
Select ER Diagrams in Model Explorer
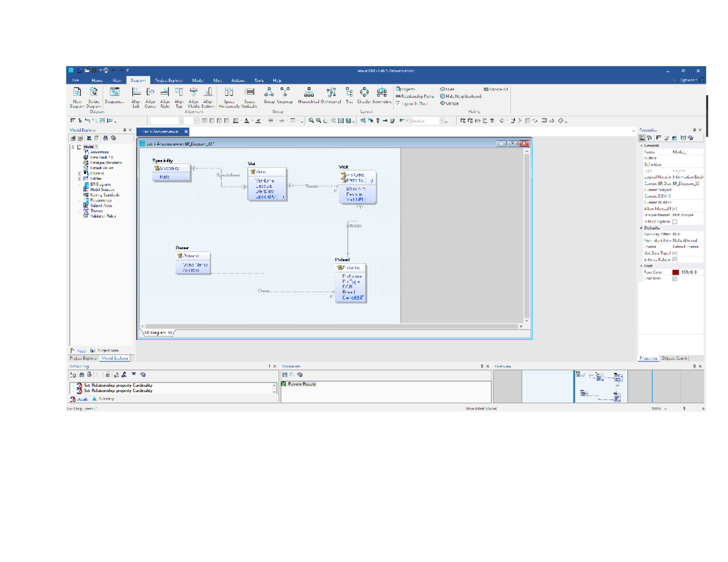[99, 184]
